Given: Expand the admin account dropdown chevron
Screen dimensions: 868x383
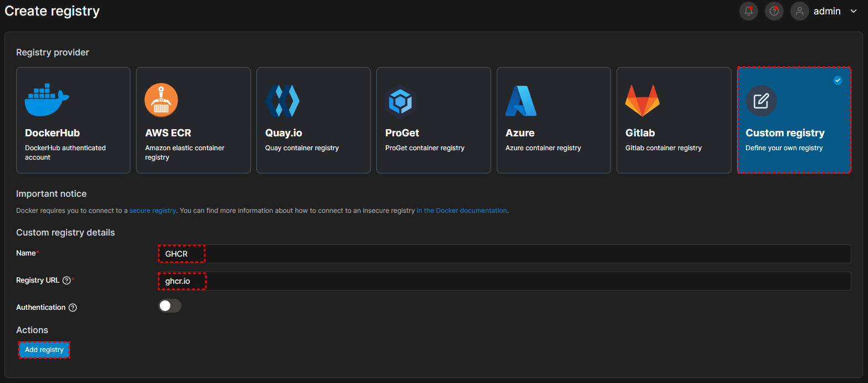Looking at the screenshot, I should (x=854, y=11).
